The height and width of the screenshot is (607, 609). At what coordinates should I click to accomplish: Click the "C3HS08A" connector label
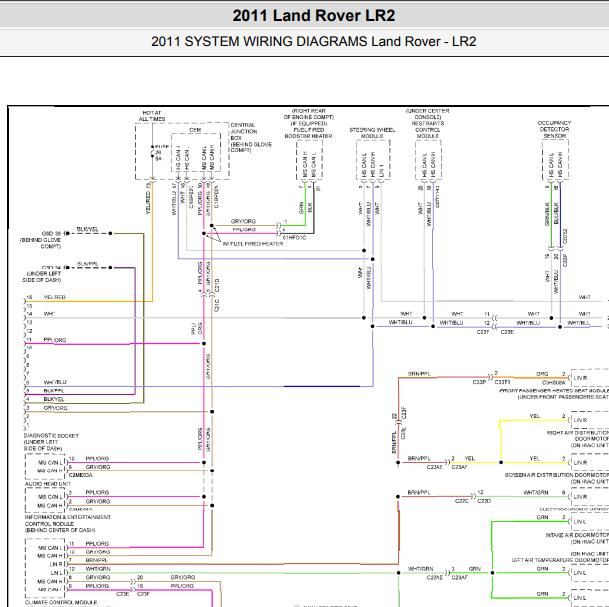pyautogui.click(x=554, y=383)
